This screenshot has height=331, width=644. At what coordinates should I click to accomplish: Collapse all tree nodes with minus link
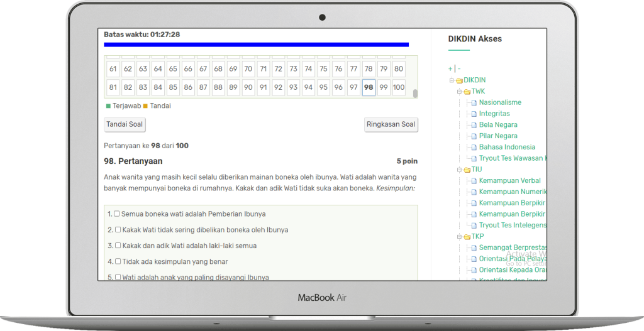(459, 68)
